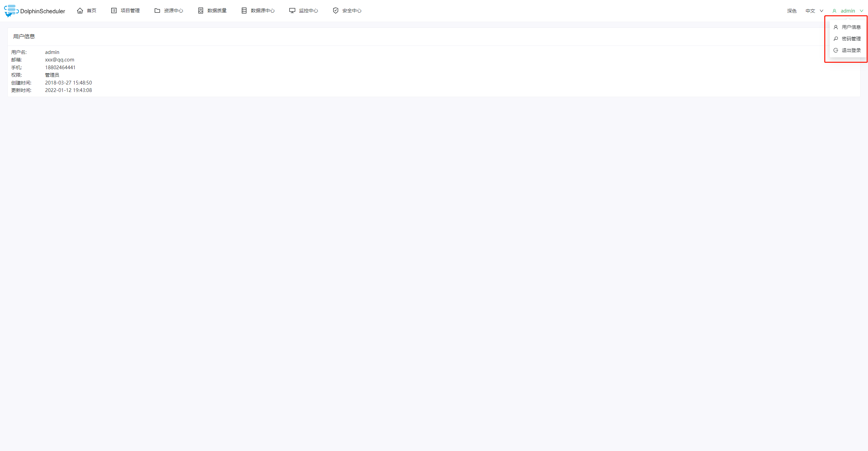Click the shield icon beside 安全中心
Viewport: 868px width, 451px height.
pyautogui.click(x=336, y=11)
